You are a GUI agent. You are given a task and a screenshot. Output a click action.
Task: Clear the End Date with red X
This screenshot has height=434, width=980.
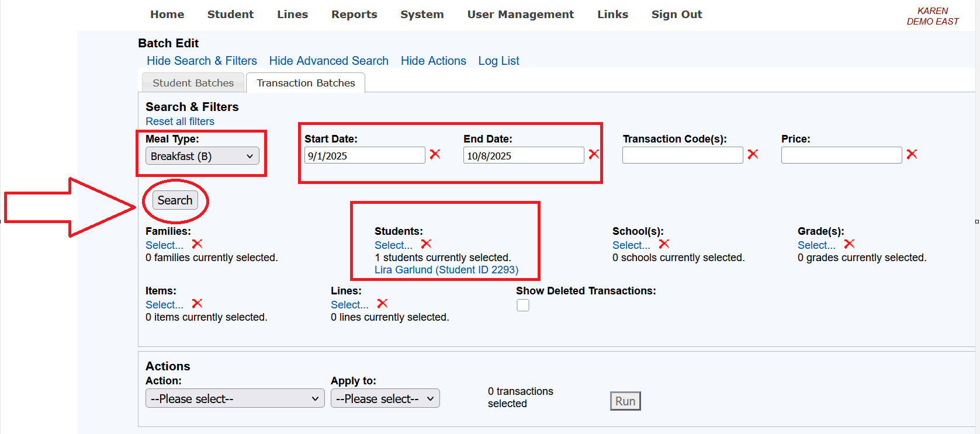pos(594,154)
